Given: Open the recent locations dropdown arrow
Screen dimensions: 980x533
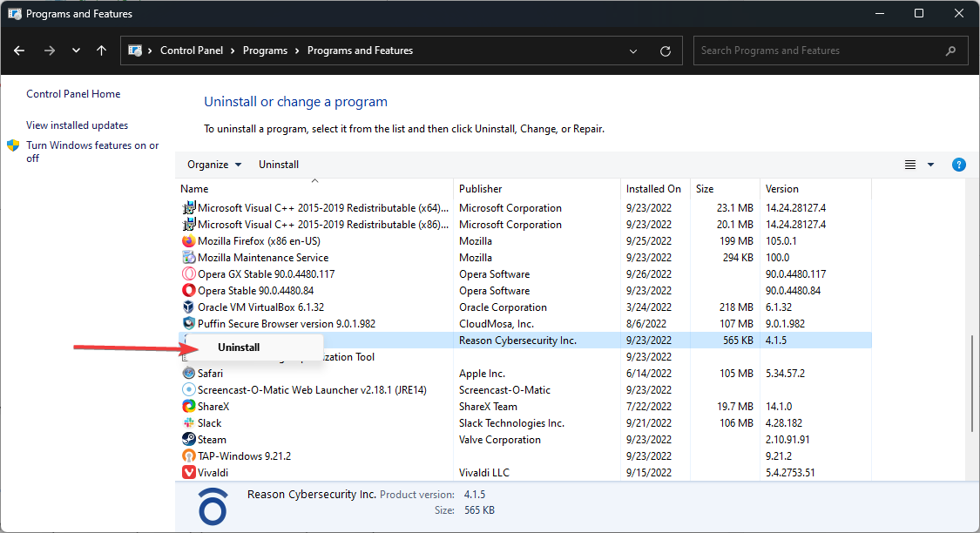Looking at the screenshot, I should coord(76,51).
